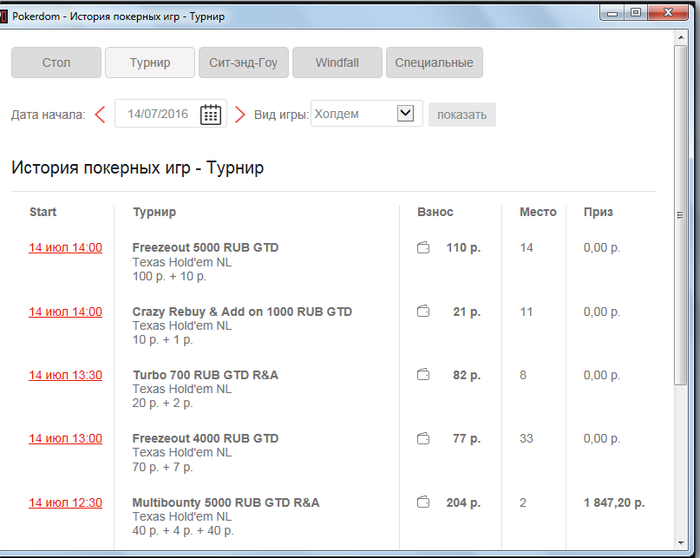This screenshot has width=700, height=558.
Task: Click wallet icon in Freezeout 5000 row
Action: [423, 247]
